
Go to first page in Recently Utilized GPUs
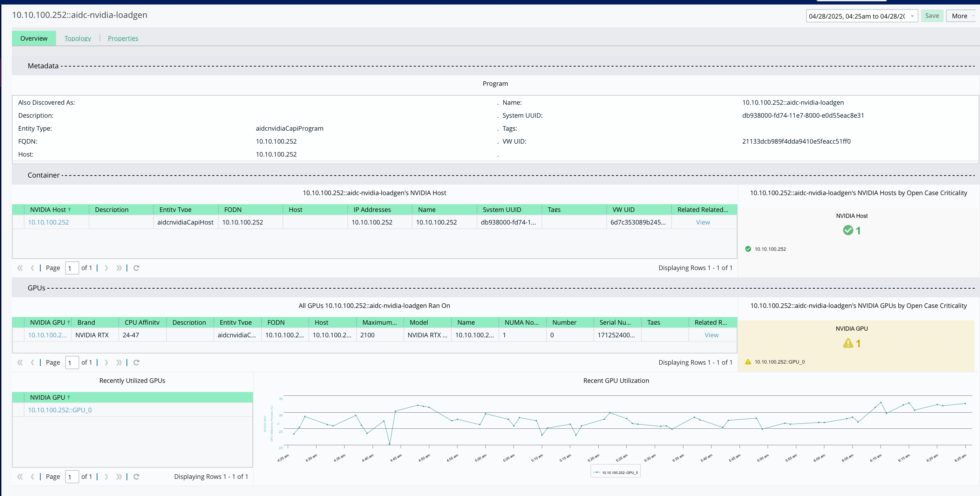point(20,477)
